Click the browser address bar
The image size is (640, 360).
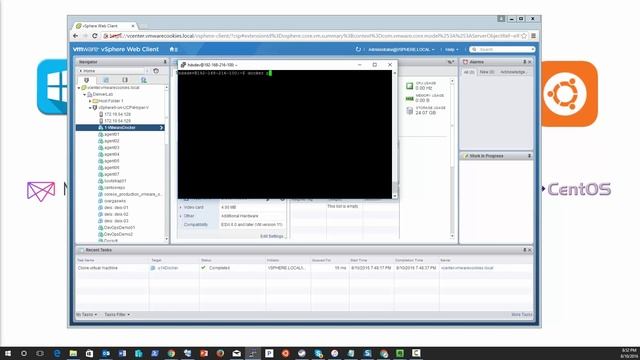click(x=314, y=36)
